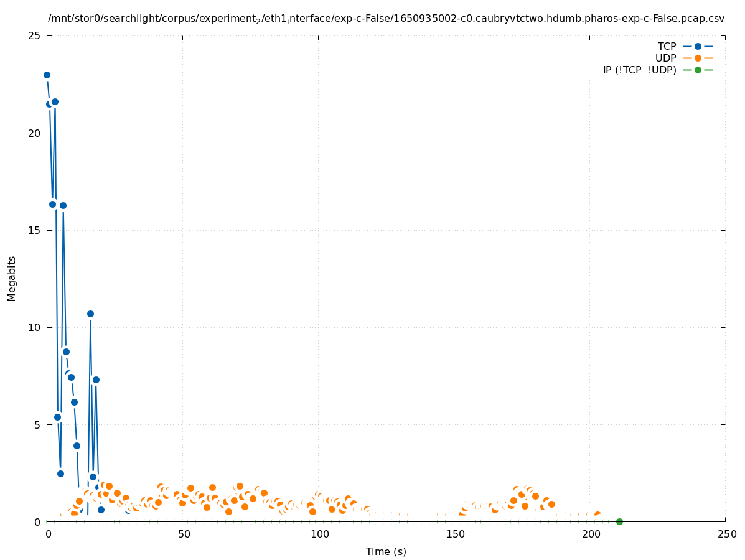Click the highest TCP data point at 23 megabits

47,75
